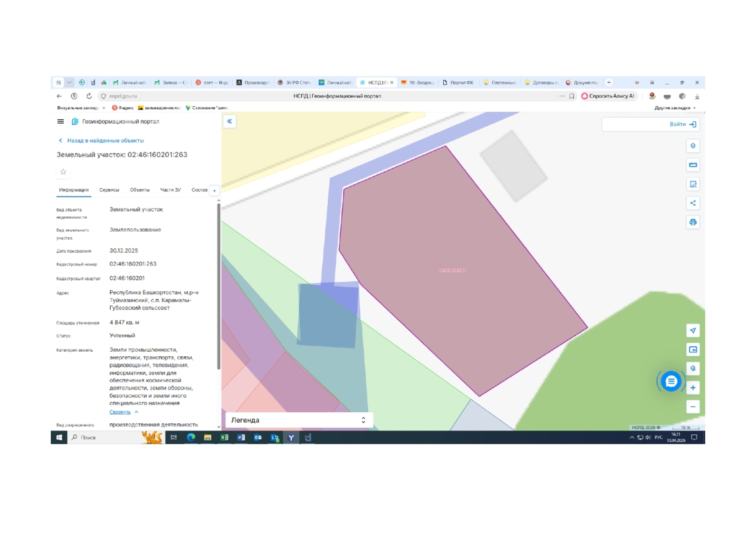Zoom in on the map
This screenshot has width=756, height=534.
pos(693,387)
